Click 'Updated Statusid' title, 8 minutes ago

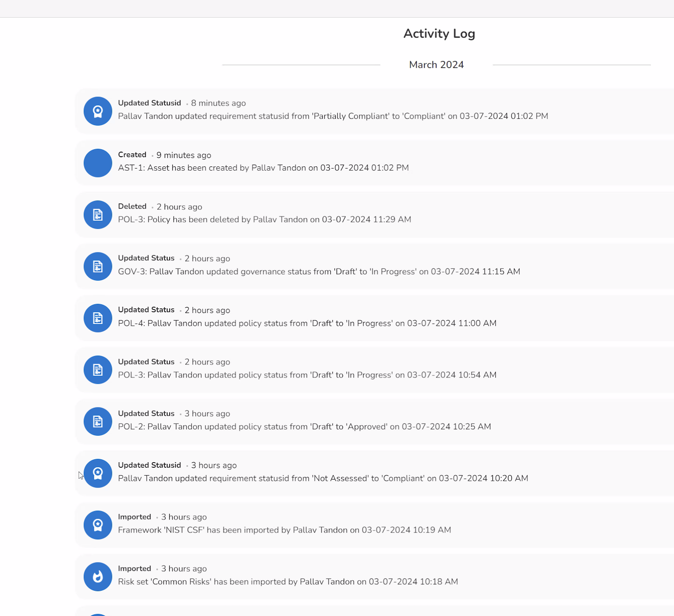tap(150, 103)
